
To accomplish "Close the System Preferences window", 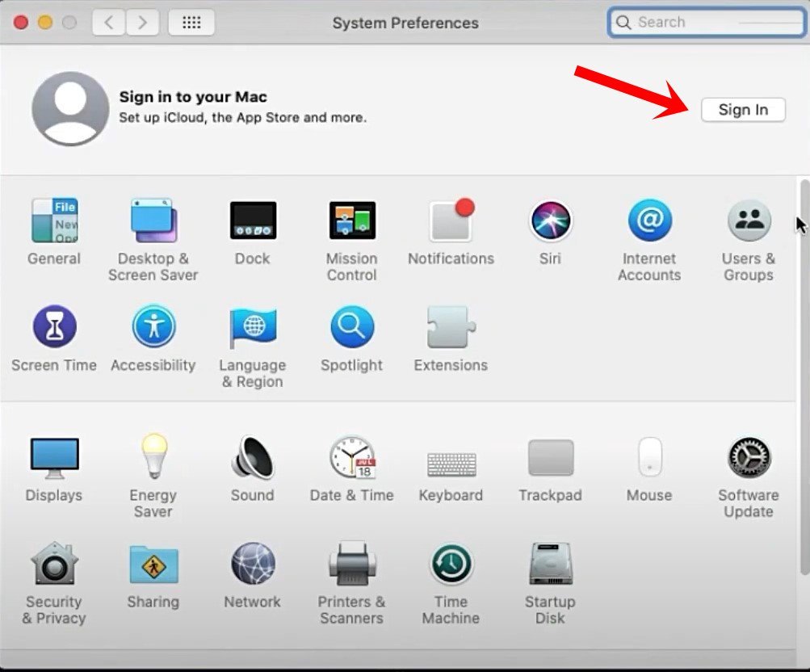I will tap(21, 22).
